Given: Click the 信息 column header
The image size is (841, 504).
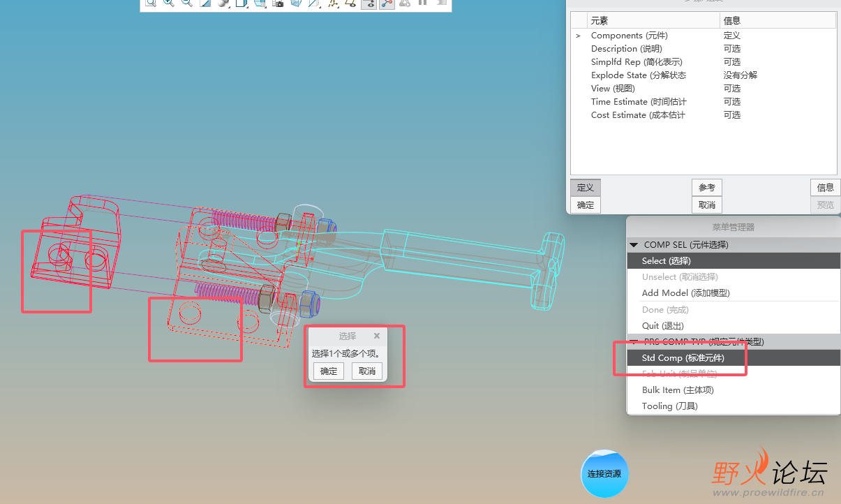Looking at the screenshot, I should click(778, 21).
